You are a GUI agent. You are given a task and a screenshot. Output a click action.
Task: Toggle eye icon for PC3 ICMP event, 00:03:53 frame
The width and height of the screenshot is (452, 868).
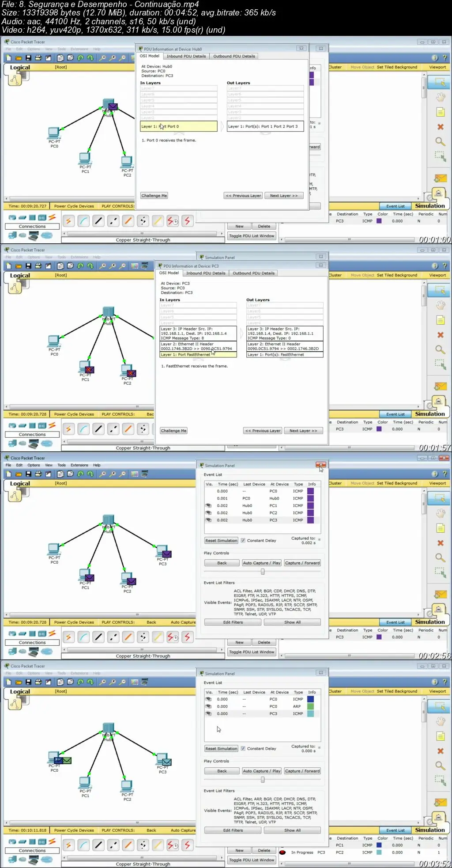tap(208, 713)
